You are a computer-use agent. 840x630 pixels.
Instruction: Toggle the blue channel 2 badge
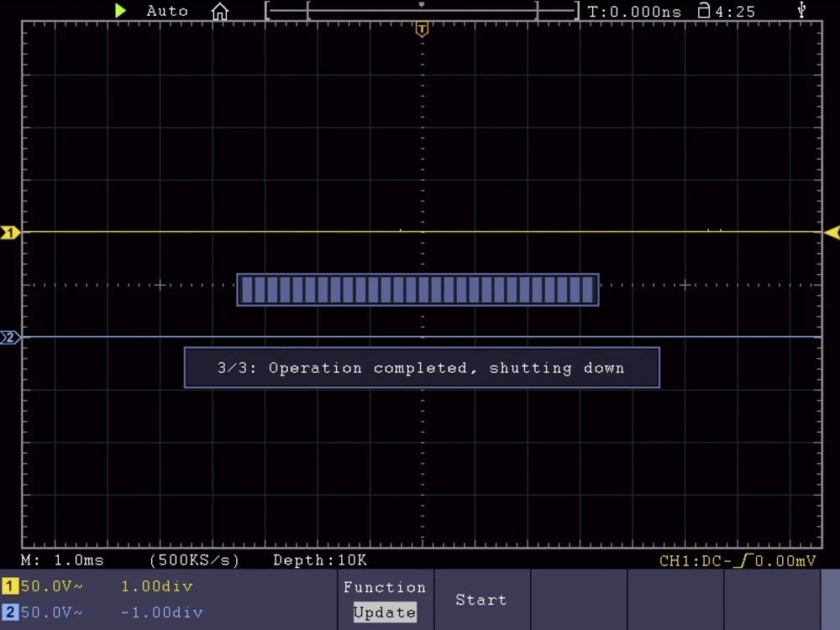(10, 612)
